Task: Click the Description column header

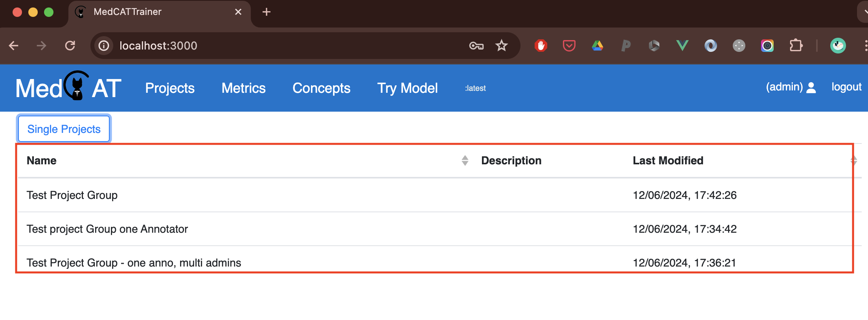Action: pyautogui.click(x=511, y=160)
